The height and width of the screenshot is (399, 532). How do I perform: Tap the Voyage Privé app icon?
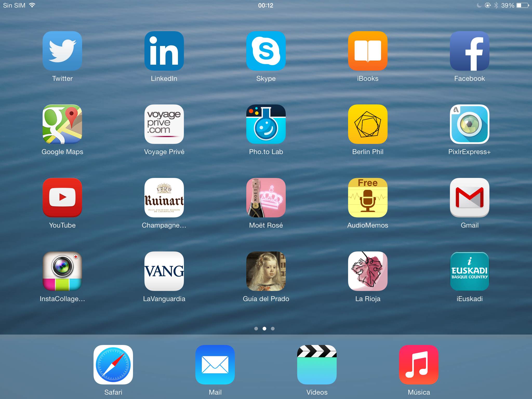[x=164, y=124]
